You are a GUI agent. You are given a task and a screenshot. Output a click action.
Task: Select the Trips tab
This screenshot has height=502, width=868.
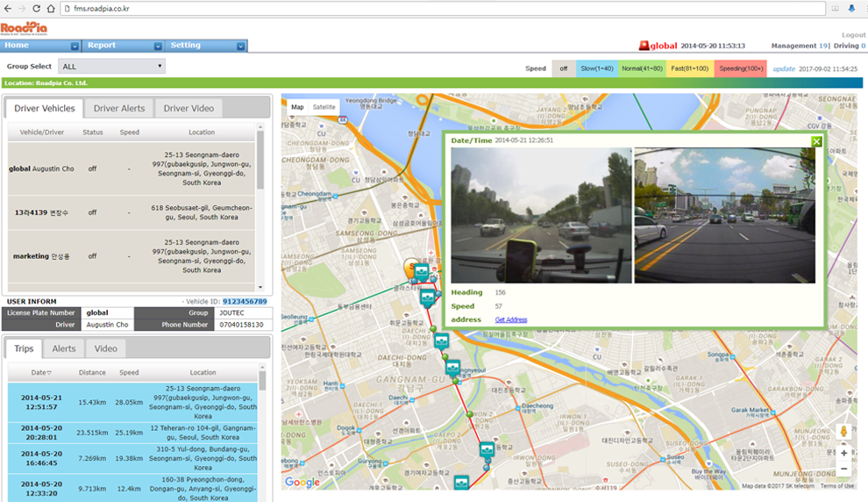pyautogui.click(x=24, y=348)
